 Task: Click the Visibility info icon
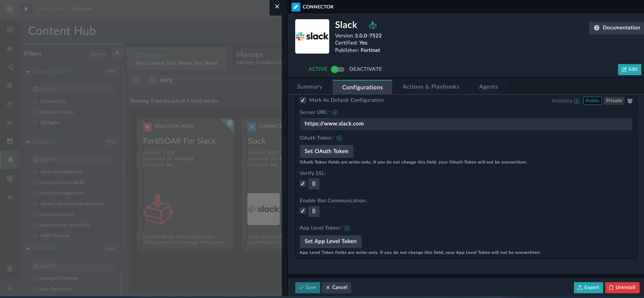pos(577,101)
